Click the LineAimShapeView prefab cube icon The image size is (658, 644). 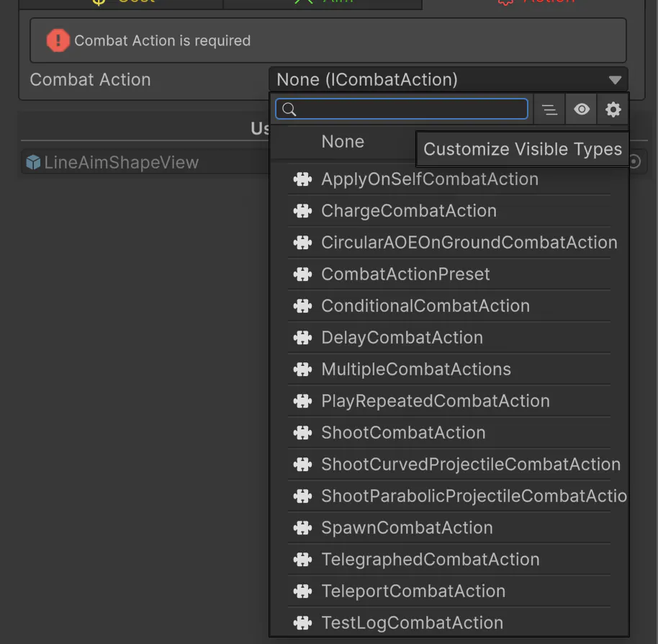33,162
